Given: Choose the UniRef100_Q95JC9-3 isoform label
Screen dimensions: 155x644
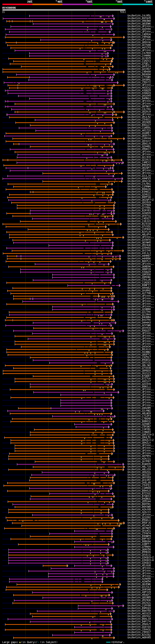Looking at the screenshot, I should click(140, 435).
